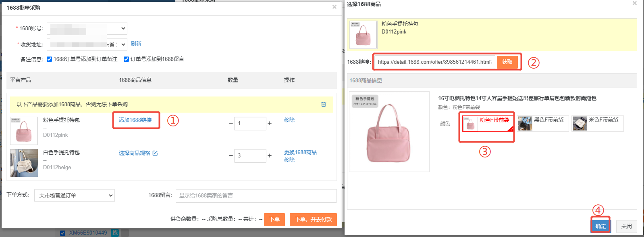Toggle 1688订单号添加到订单备注 checkbox
Screen dimensions: 644x237
[50, 59]
